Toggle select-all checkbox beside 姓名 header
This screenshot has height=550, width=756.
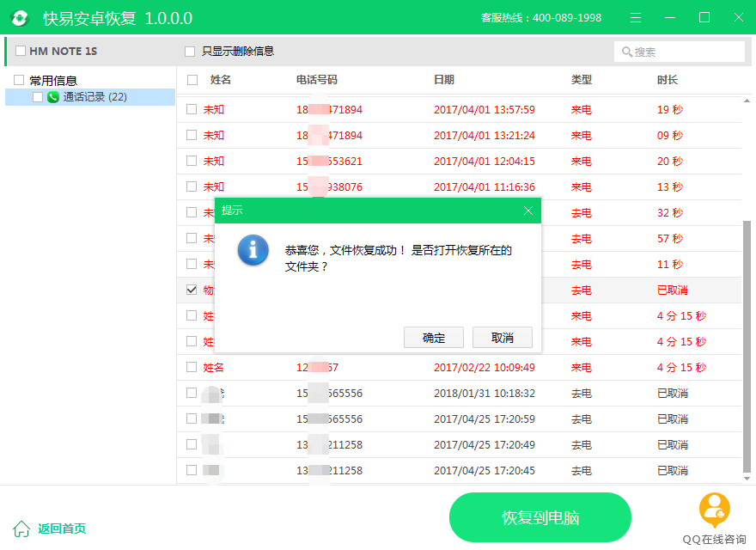point(192,80)
